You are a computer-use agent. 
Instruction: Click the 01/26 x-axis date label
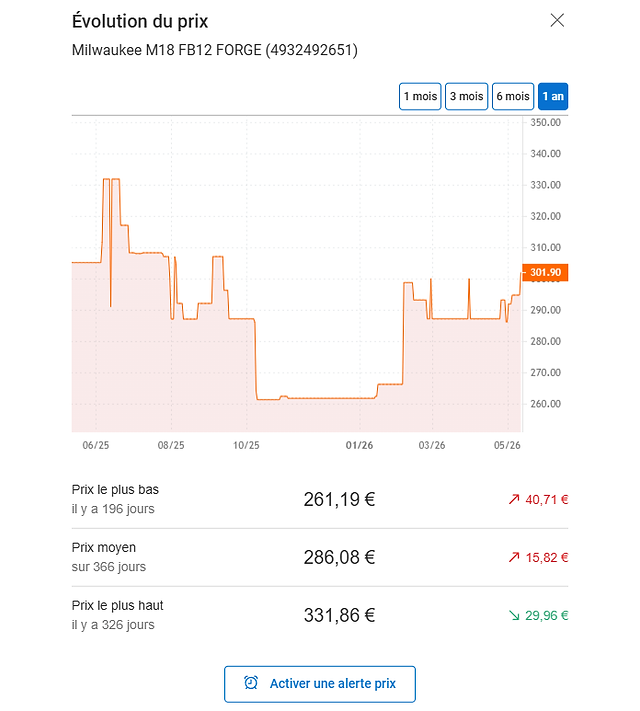[359, 445]
